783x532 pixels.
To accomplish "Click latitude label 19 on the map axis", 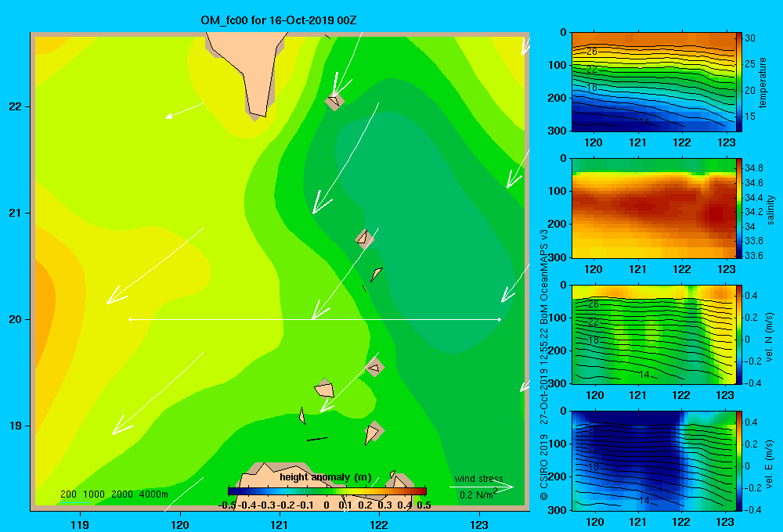I will tap(16, 426).
